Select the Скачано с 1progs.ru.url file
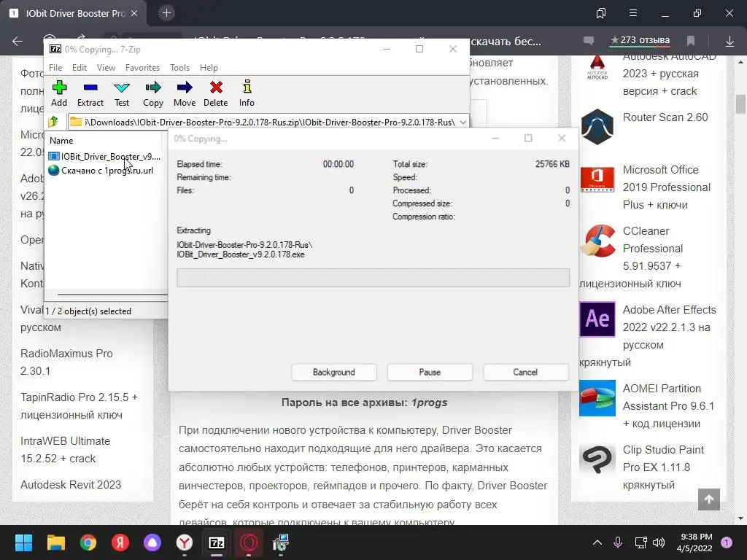This screenshot has height=560, width=747. [101, 171]
